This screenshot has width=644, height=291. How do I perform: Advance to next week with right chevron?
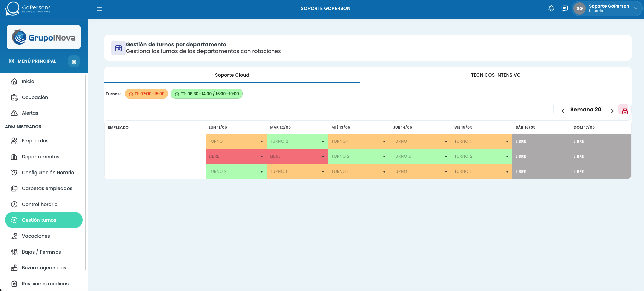612,111
